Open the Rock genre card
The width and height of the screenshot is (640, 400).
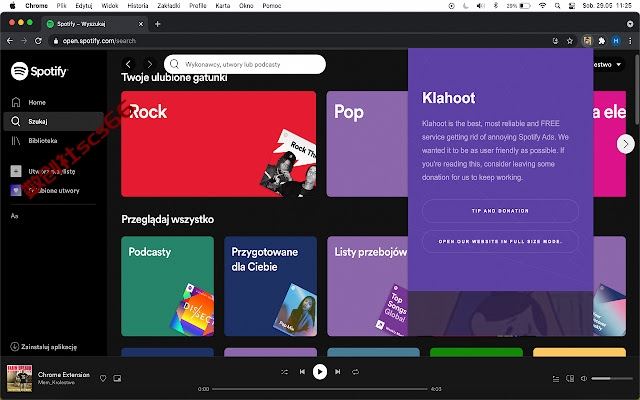218,144
